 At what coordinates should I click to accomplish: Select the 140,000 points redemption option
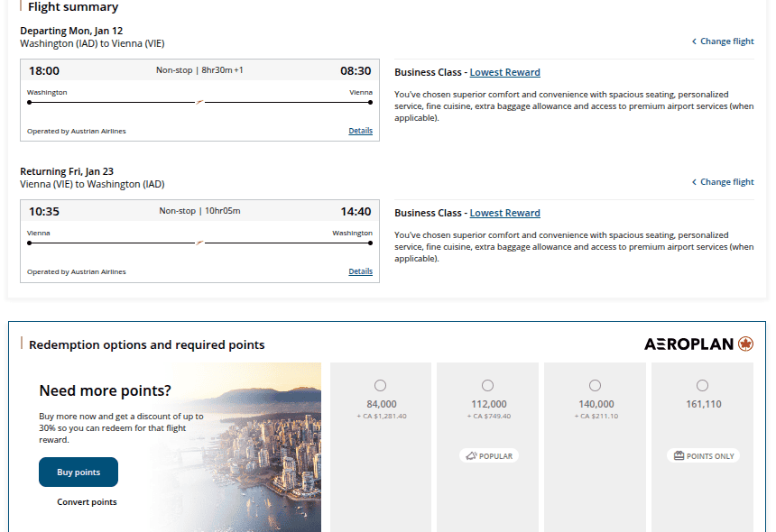point(595,385)
